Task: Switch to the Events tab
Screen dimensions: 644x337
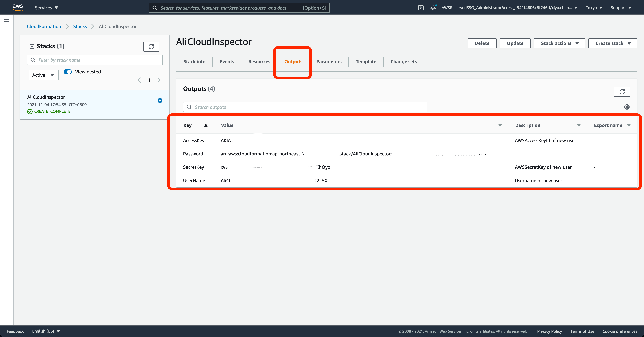Action: [227, 62]
